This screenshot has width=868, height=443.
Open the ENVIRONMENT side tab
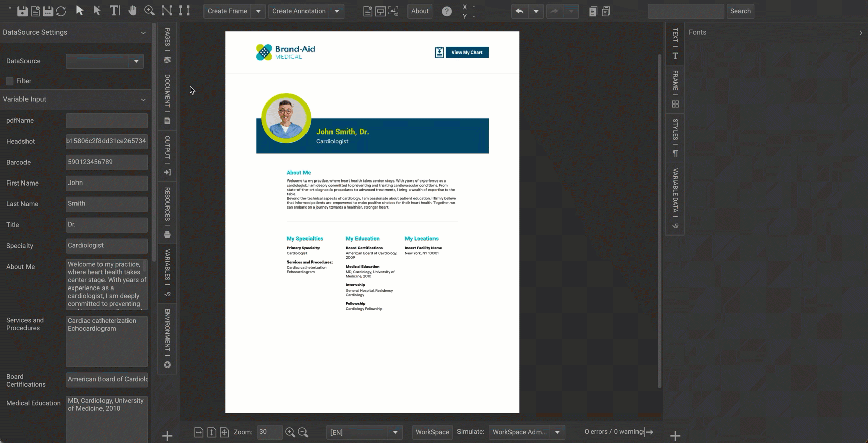pyautogui.click(x=167, y=338)
